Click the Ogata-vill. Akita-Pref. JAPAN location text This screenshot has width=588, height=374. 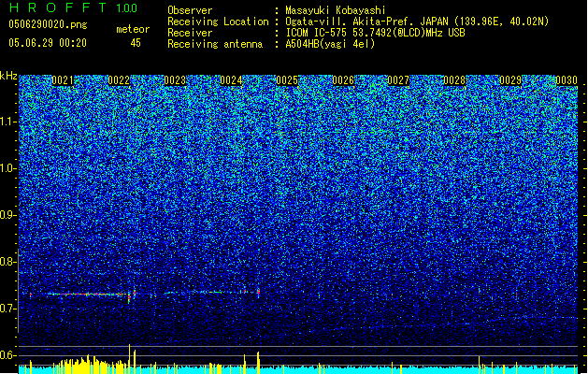(x=417, y=22)
